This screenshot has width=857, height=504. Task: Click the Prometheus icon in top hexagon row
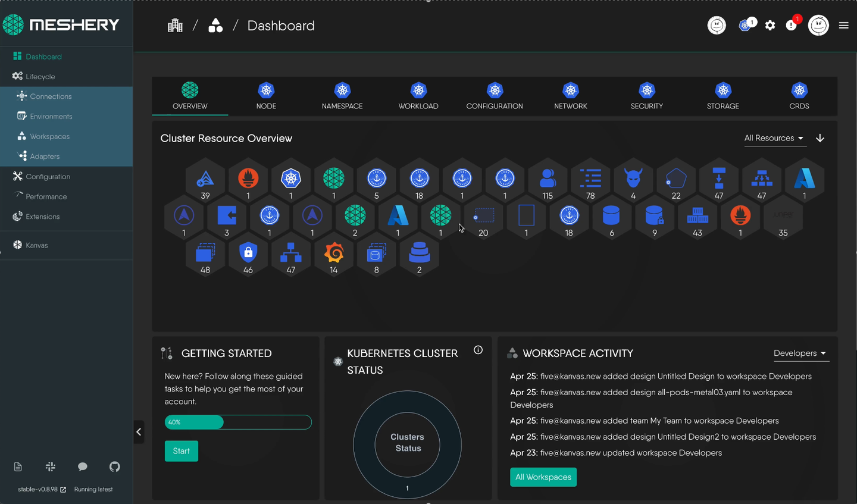click(x=248, y=179)
